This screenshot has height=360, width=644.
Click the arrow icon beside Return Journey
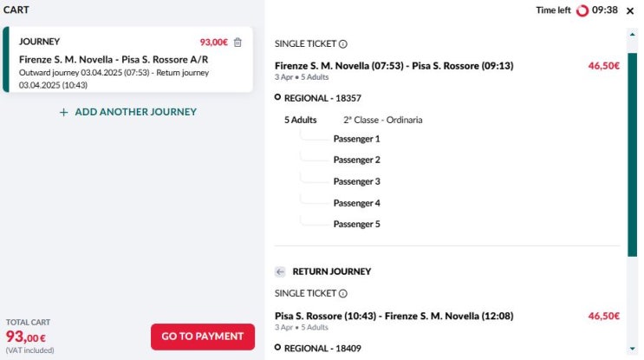pyautogui.click(x=280, y=272)
